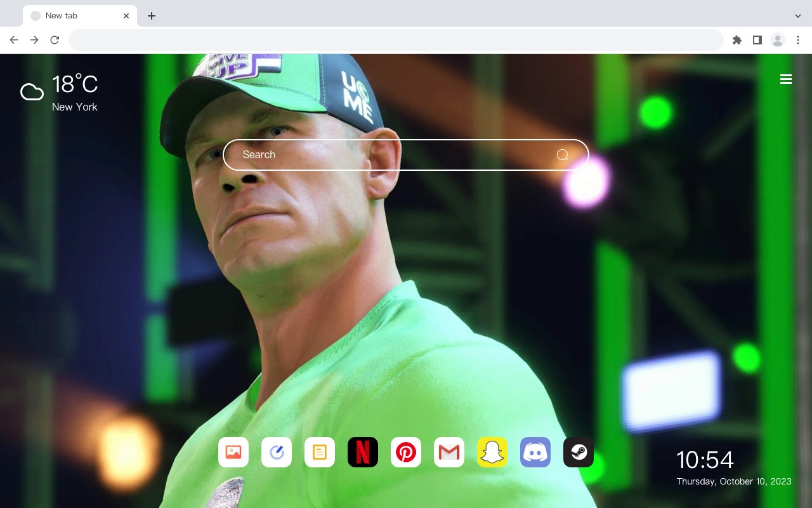Open the Discord shortcut
Image resolution: width=812 pixels, height=508 pixels.
click(535, 452)
